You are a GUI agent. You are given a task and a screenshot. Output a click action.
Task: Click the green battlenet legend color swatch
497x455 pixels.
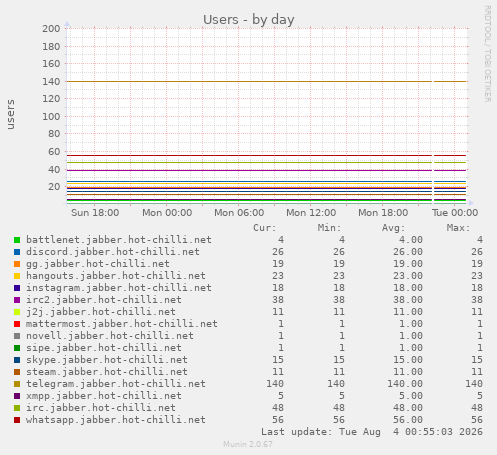(x=17, y=240)
